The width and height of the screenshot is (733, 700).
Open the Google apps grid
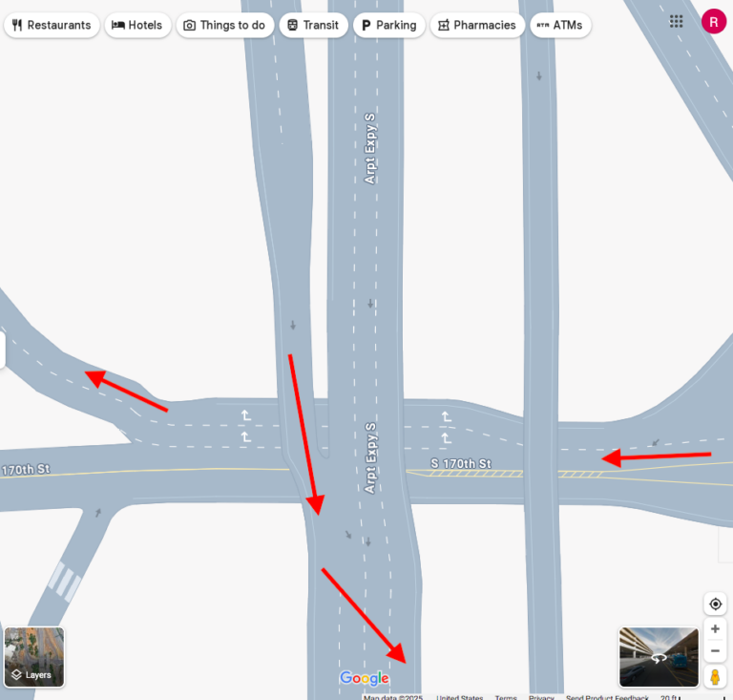676,21
